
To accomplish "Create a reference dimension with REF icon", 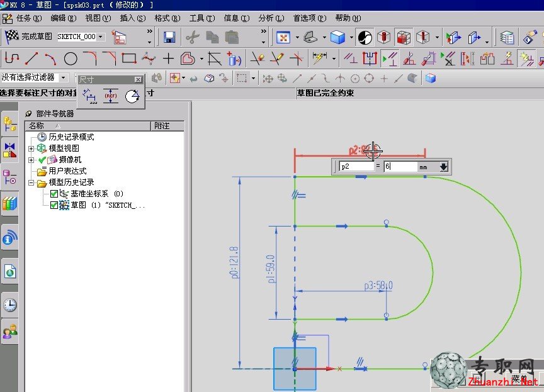I will coord(111,96).
